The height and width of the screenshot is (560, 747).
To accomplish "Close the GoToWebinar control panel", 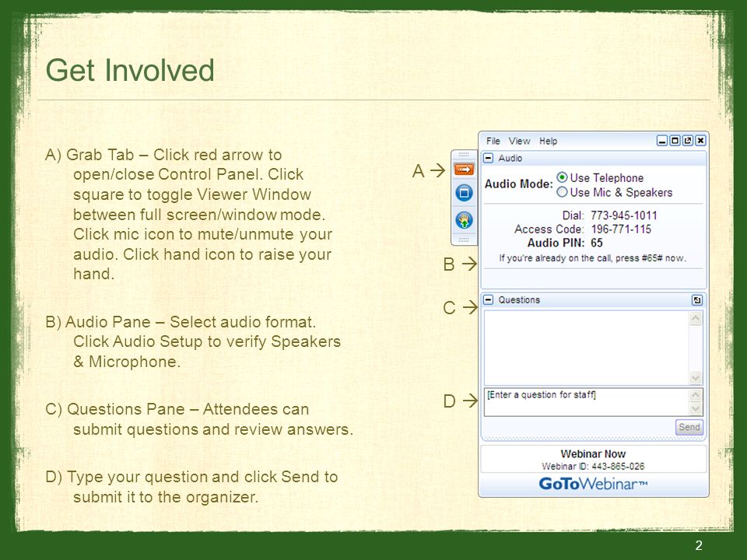I will [x=700, y=141].
